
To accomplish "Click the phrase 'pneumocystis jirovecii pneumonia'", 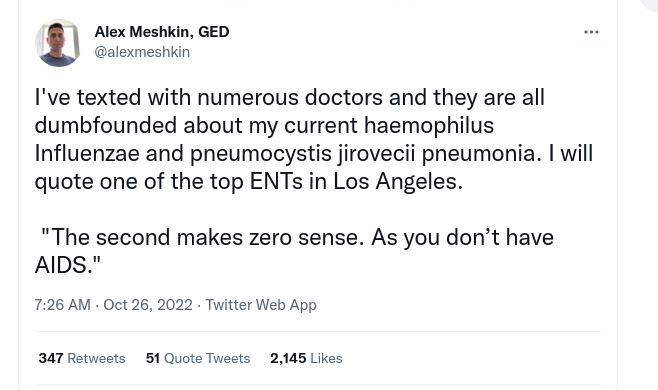I will (x=363, y=154).
